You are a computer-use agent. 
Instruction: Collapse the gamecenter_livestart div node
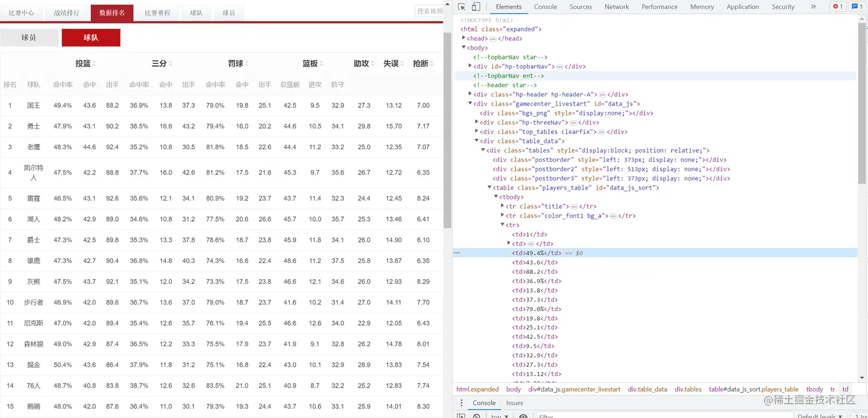coord(470,103)
